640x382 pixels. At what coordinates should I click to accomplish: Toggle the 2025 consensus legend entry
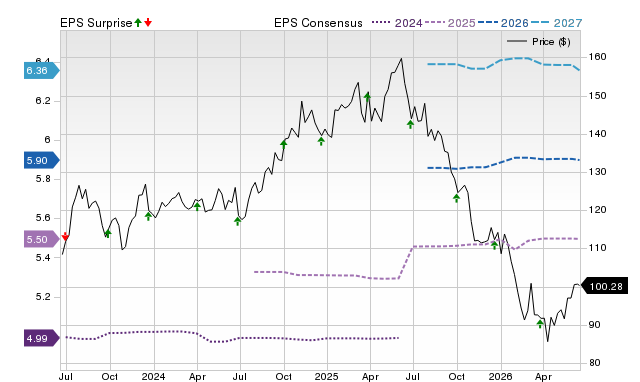click(x=450, y=23)
